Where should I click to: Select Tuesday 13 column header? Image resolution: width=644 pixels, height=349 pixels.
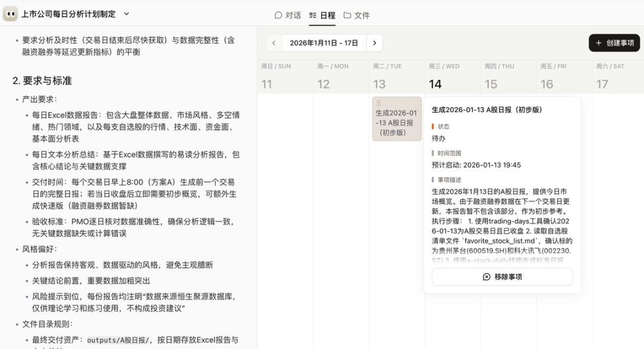(397, 77)
